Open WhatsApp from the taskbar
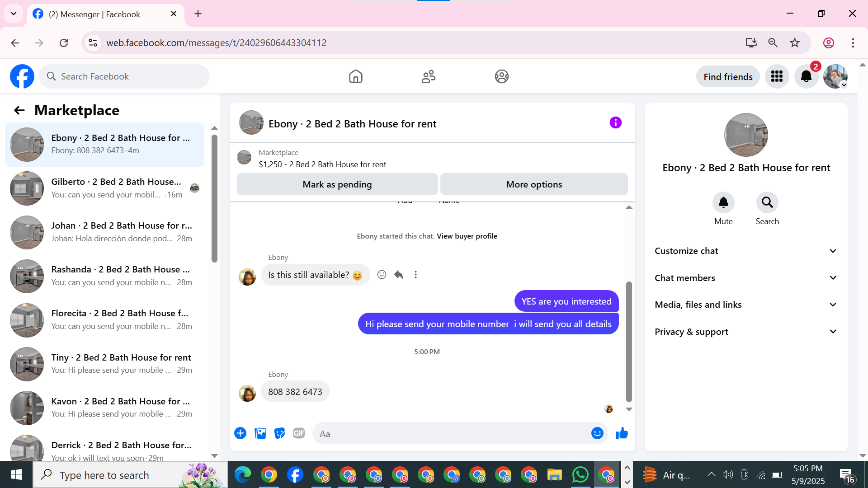 point(580,475)
